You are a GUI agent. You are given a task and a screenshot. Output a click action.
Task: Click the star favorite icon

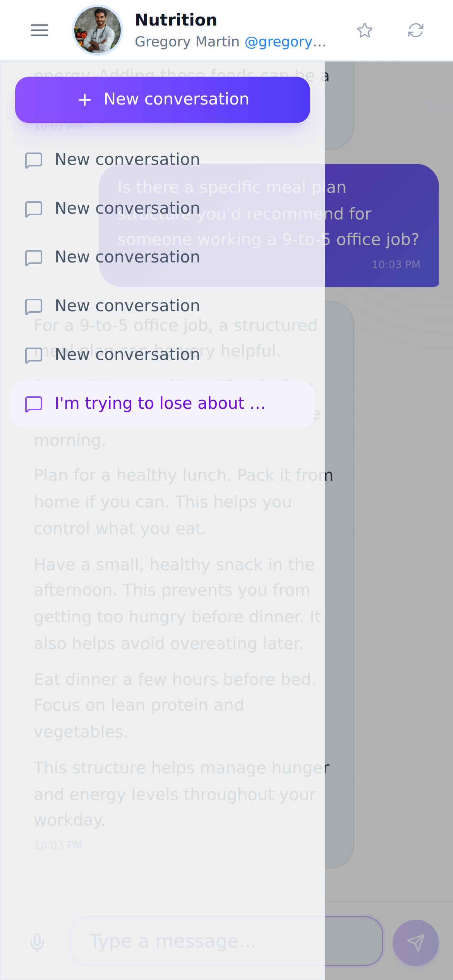tap(365, 30)
